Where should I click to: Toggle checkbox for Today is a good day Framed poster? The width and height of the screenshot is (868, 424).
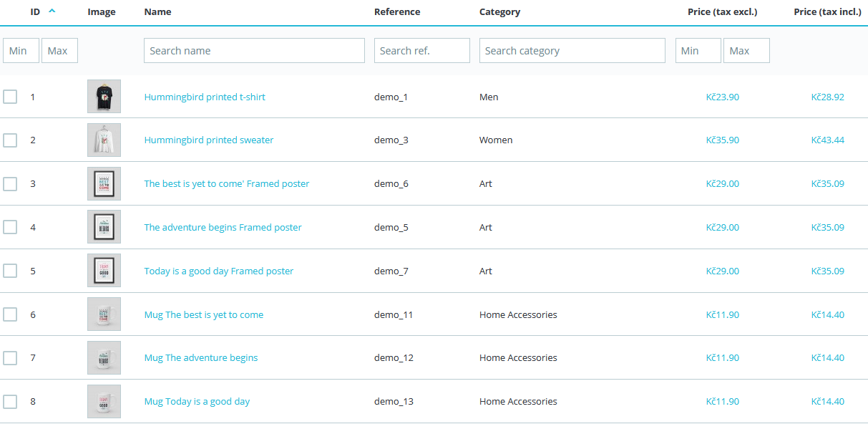[x=10, y=271]
